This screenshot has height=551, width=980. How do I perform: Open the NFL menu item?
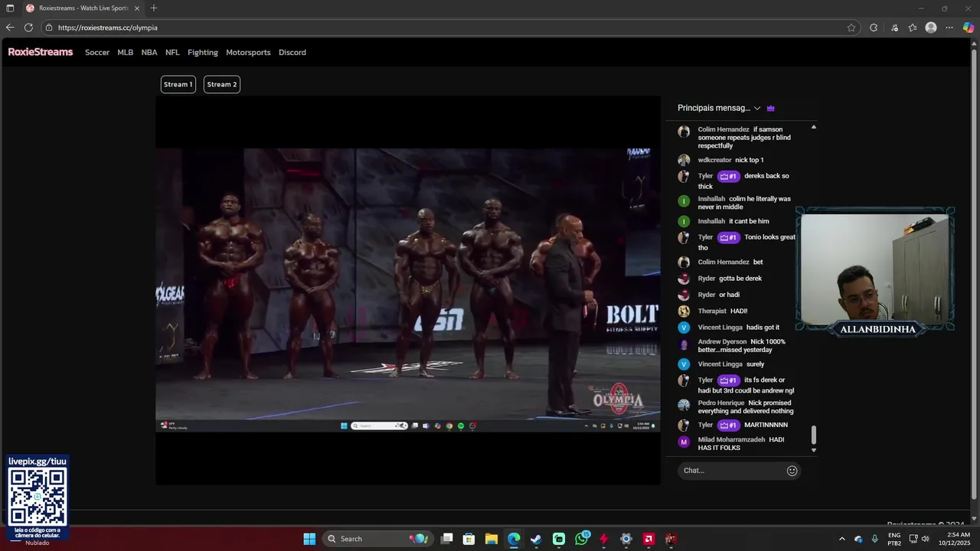pos(172,53)
